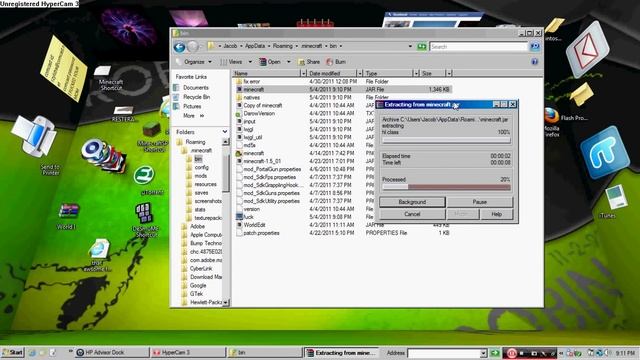640x360 pixels.
Task: Open the Type column filter dropdown
Action: 416,73
